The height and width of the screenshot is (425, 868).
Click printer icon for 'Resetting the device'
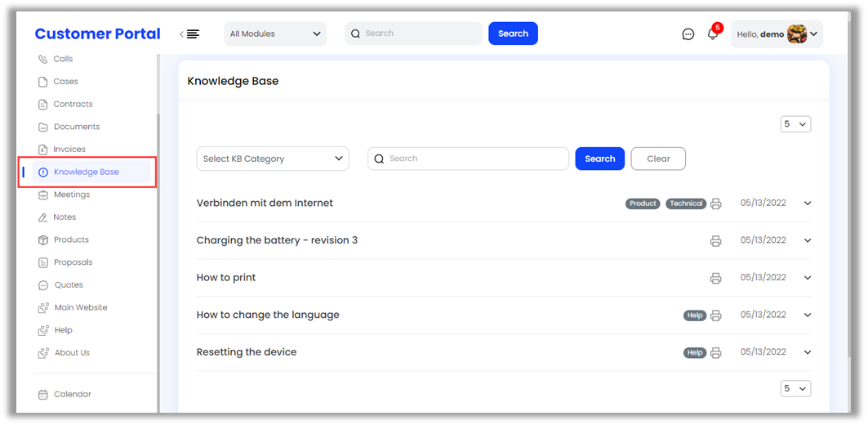point(716,353)
